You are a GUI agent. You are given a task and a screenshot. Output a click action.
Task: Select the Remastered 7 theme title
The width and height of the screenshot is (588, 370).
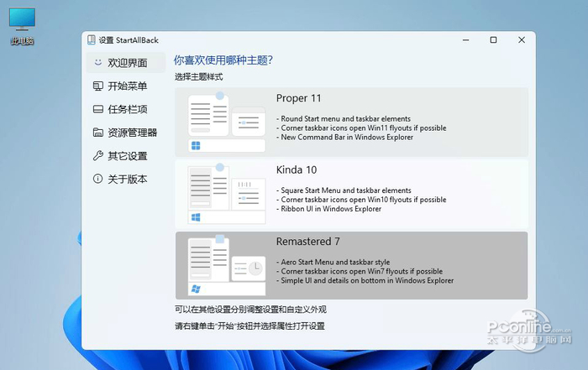click(308, 242)
